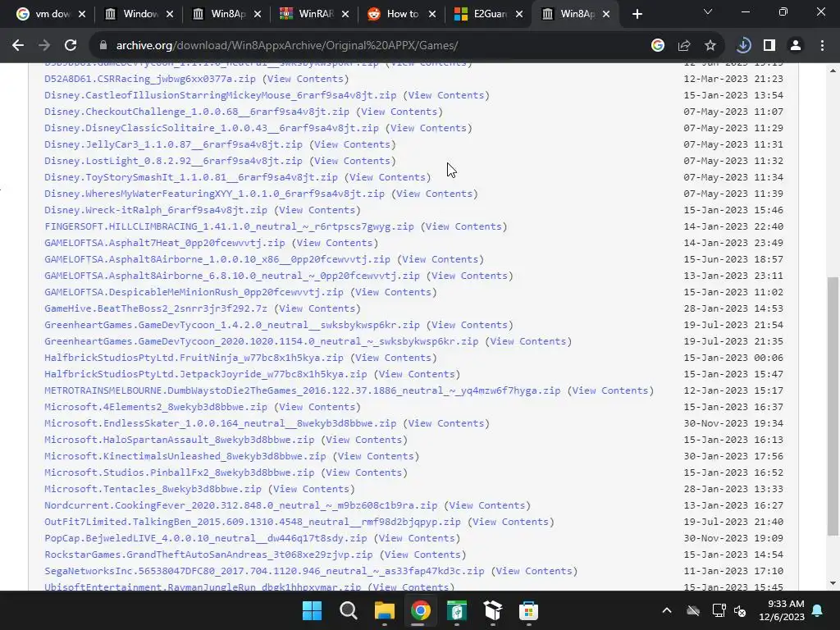Open the clock showing 9:33 AM

pyautogui.click(x=782, y=610)
